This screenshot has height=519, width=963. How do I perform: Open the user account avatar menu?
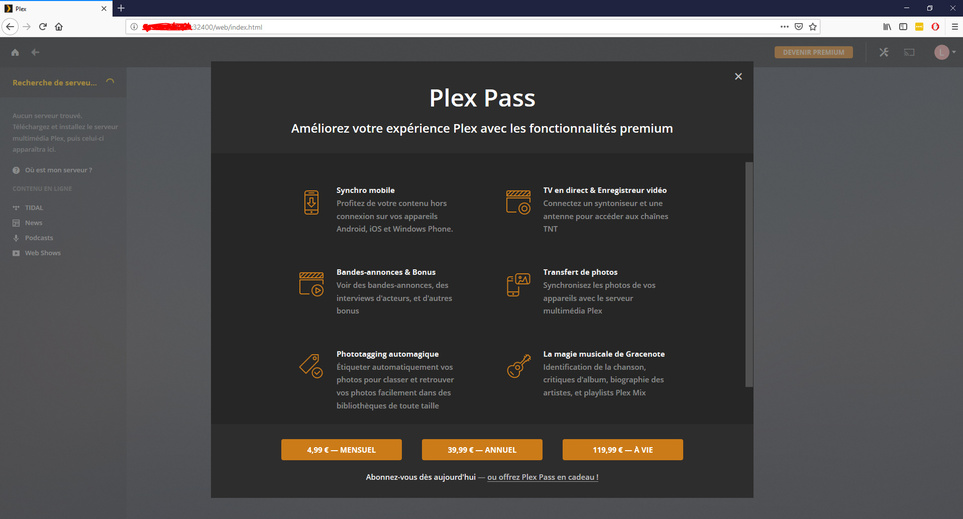click(x=945, y=53)
